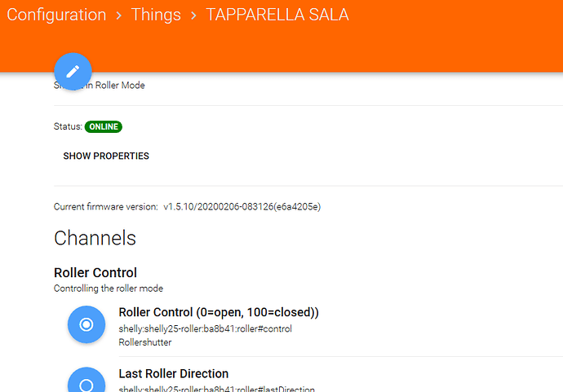Click the green ONLINE status badge
Viewport: 563px width, 392px height.
coord(104,126)
